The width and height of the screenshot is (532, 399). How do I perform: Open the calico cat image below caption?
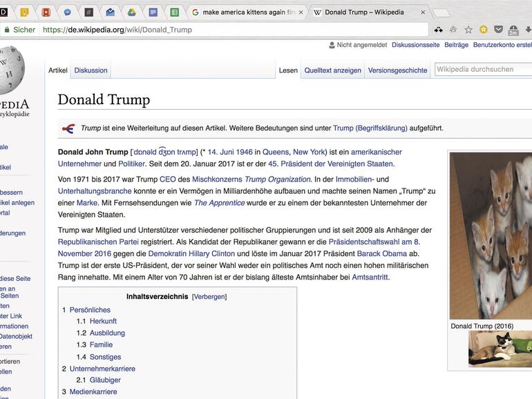[x=500, y=349]
